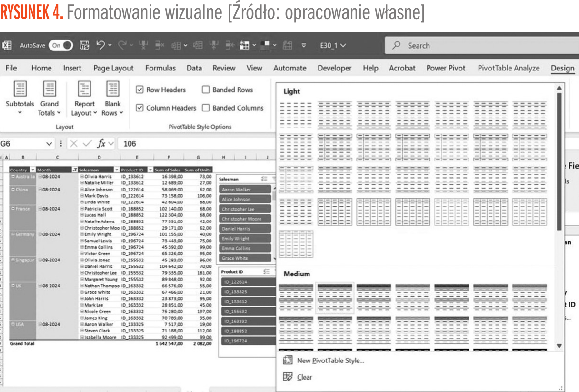579x392 pixels.
Task: Switch to the PivotTable Analyze tab
Action: click(x=509, y=68)
